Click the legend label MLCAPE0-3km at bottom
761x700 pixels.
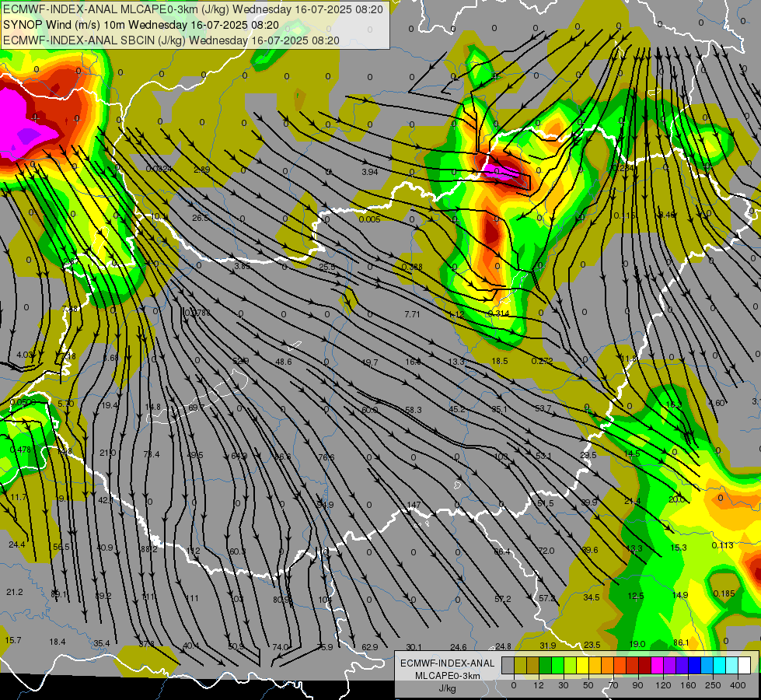tap(447, 676)
